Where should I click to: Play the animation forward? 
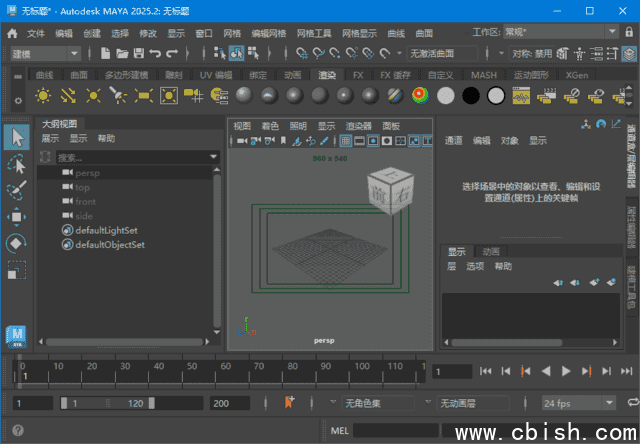pyautogui.click(x=566, y=371)
